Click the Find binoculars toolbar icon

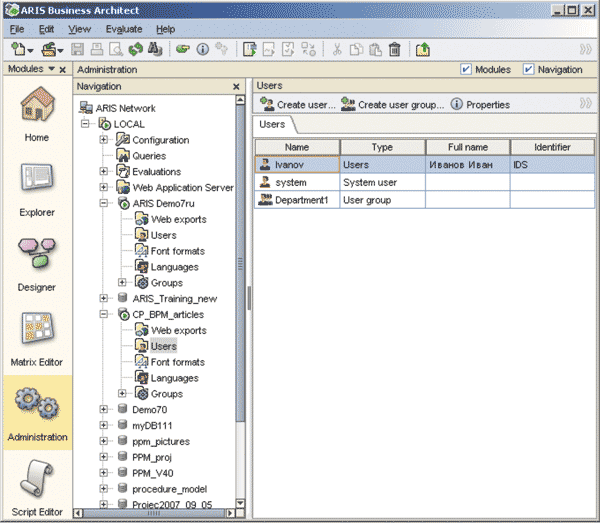point(155,49)
